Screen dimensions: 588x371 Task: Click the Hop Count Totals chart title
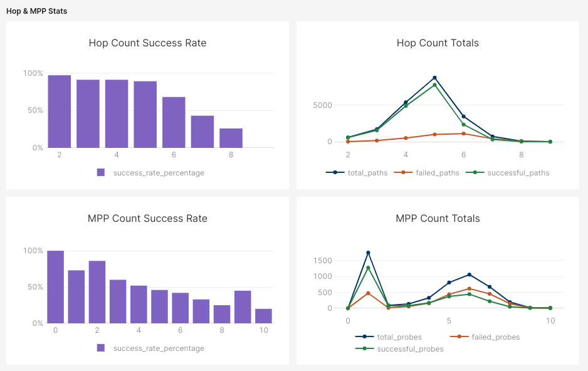pos(438,43)
